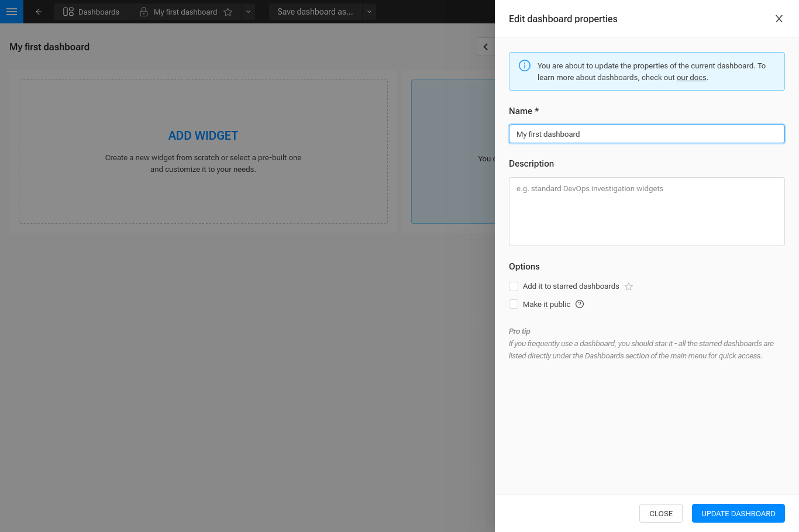799x532 pixels.
Task: Star the dashboard in the top bar
Action: pyautogui.click(x=228, y=12)
